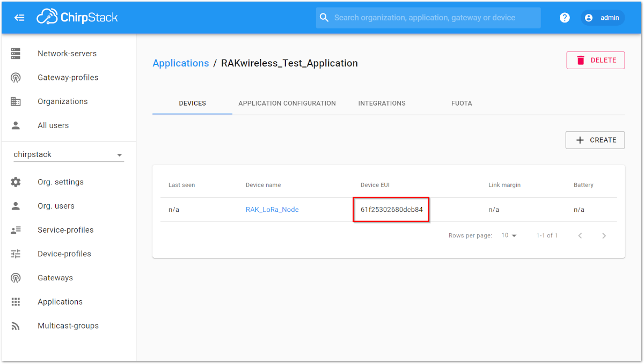
Task: Switch to the Devices tab
Action: pos(192,103)
